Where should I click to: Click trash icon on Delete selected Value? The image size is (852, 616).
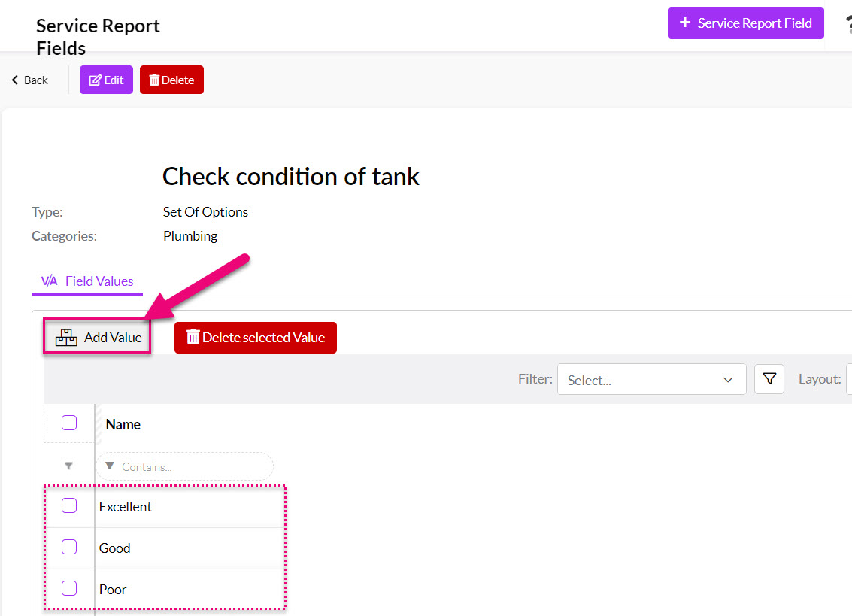click(x=193, y=337)
